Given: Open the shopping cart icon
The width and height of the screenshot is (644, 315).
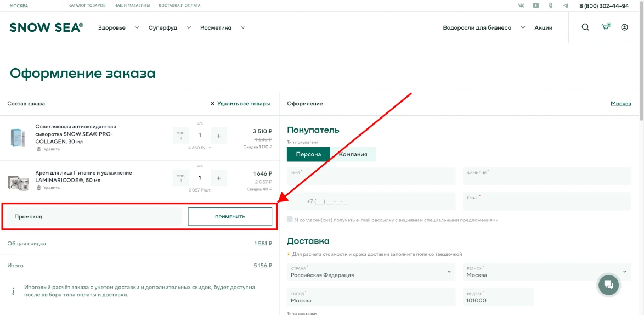Looking at the screenshot, I should pyautogui.click(x=606, y=27).
